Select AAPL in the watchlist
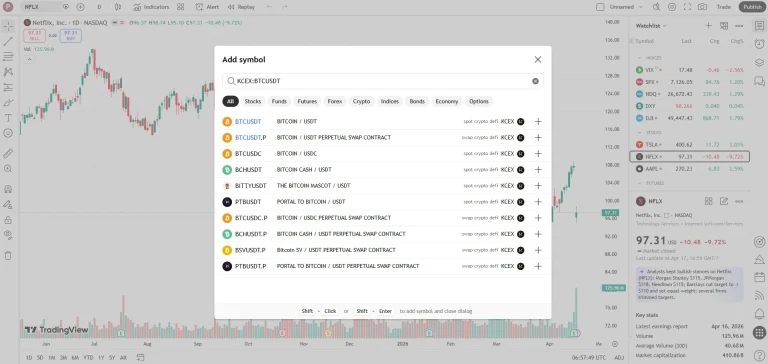This screenshot has width=768, height=364. click(690, 169)
